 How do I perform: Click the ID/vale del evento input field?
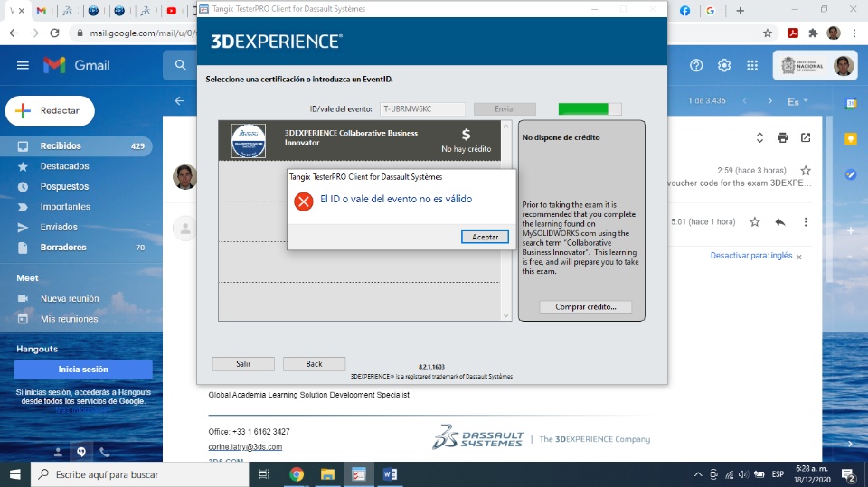422,109
